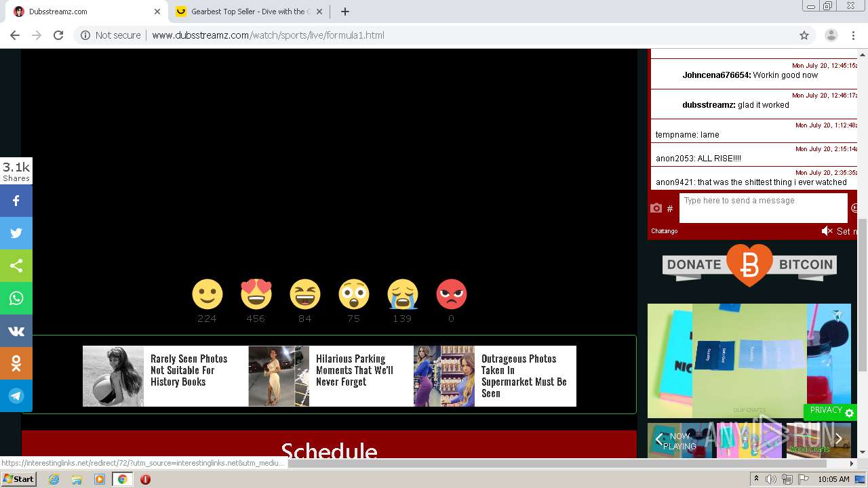Show hidden system tray icons
This screenshot has width=868, height=488.
click(756, 479)
